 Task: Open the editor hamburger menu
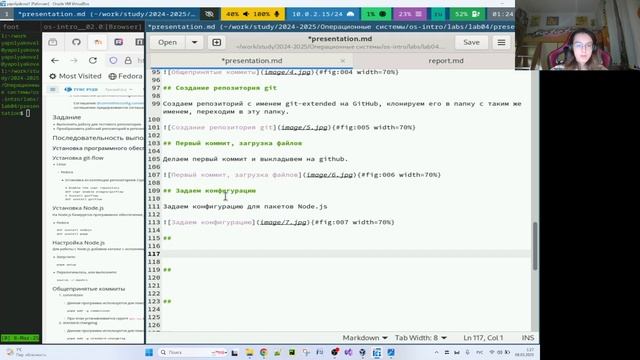501,42
